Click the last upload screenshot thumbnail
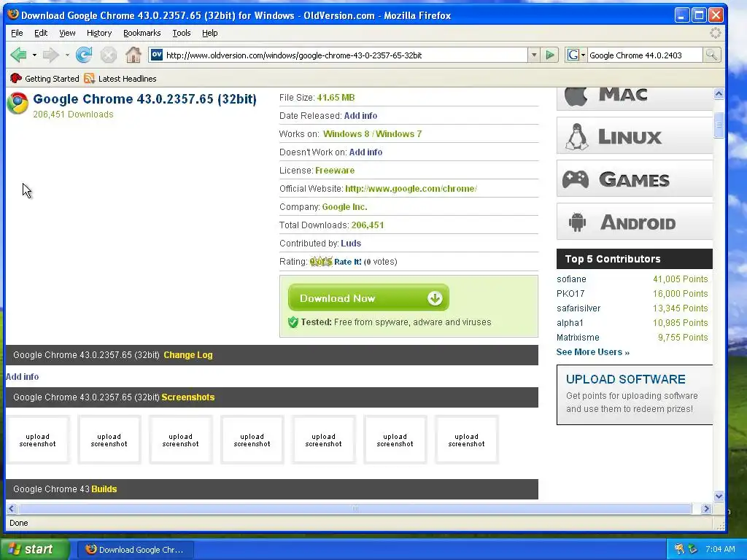 pyautogui.click(x=466, y=440)
